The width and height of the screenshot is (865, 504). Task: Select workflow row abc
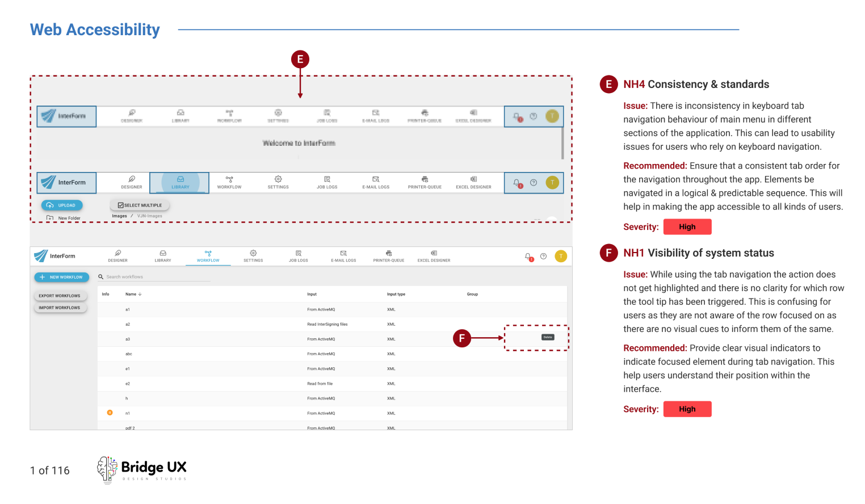coord(332,354)
